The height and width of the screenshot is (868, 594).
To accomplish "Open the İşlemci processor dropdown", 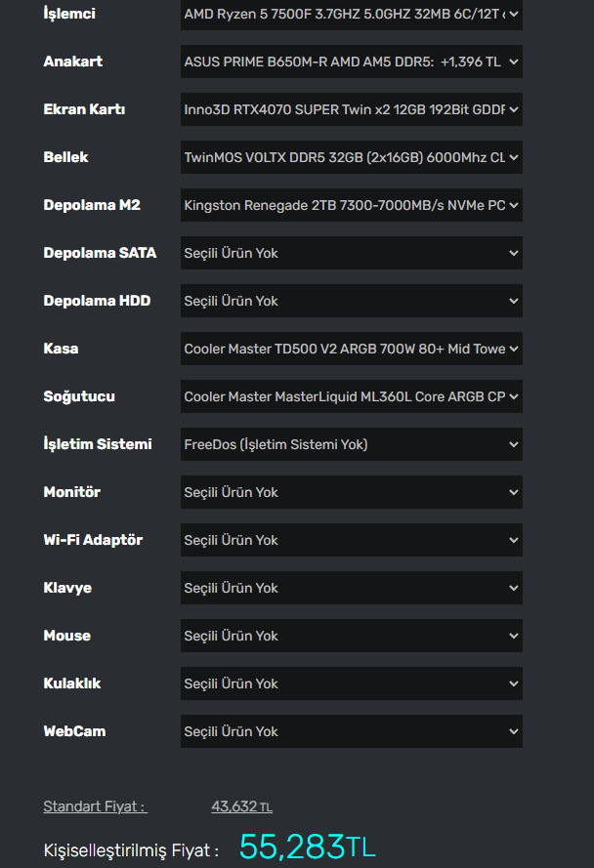I will point(351,14).
